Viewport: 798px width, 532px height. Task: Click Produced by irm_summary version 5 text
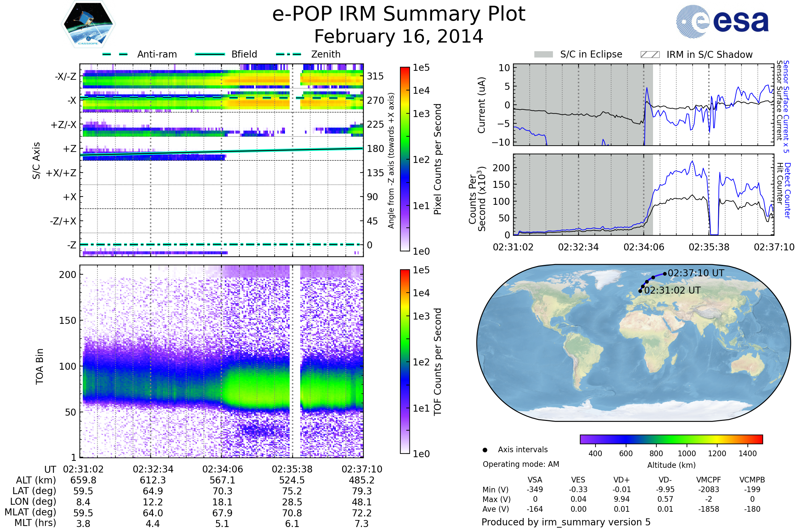click(566, 522)
